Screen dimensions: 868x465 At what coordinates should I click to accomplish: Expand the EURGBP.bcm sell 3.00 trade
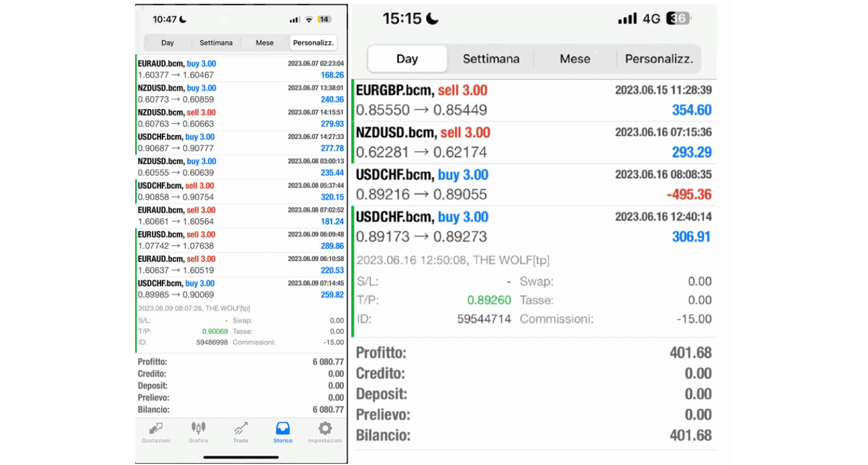[x=533, y=100]
